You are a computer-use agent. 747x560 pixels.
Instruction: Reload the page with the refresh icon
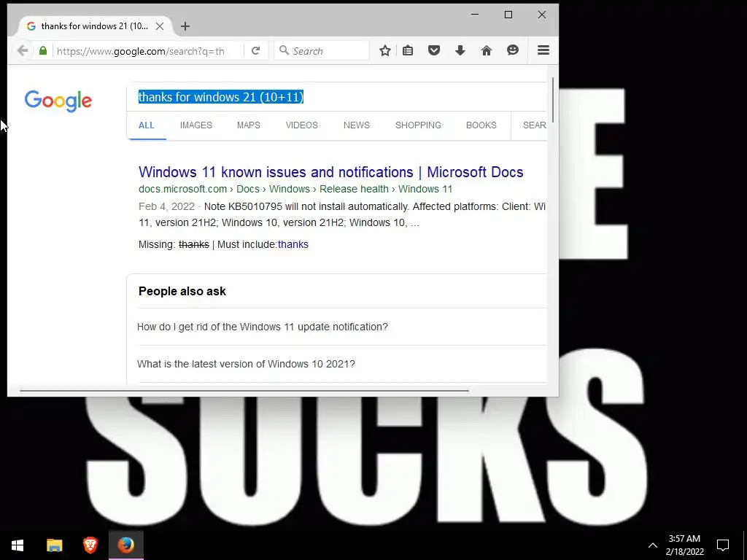click(256, 50)
